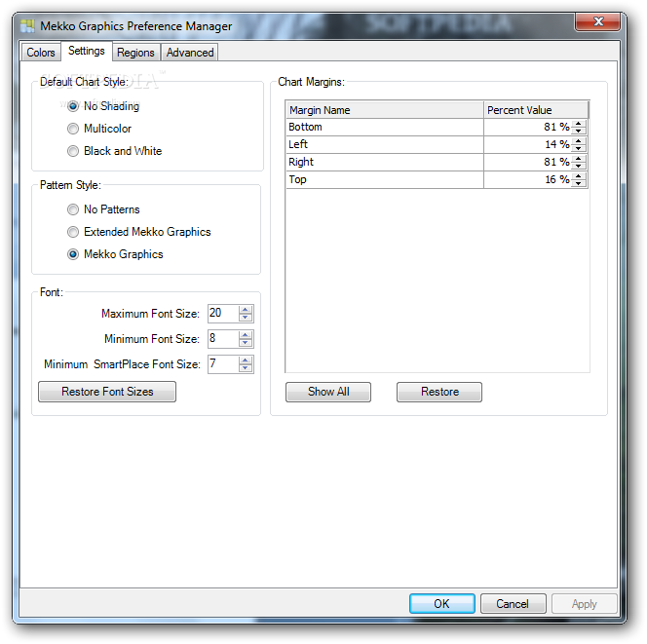The width and height of the screenshot is (647, 644).
Task: Decrease the Minimum Font Size value
Action: pos(246,343)
